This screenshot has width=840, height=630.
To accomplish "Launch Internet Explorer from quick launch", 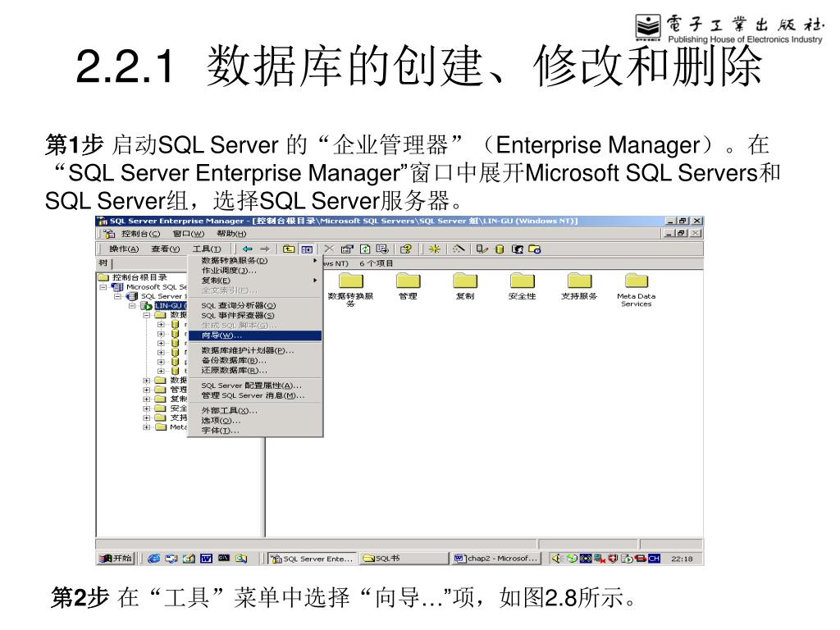I will [153, 558].
